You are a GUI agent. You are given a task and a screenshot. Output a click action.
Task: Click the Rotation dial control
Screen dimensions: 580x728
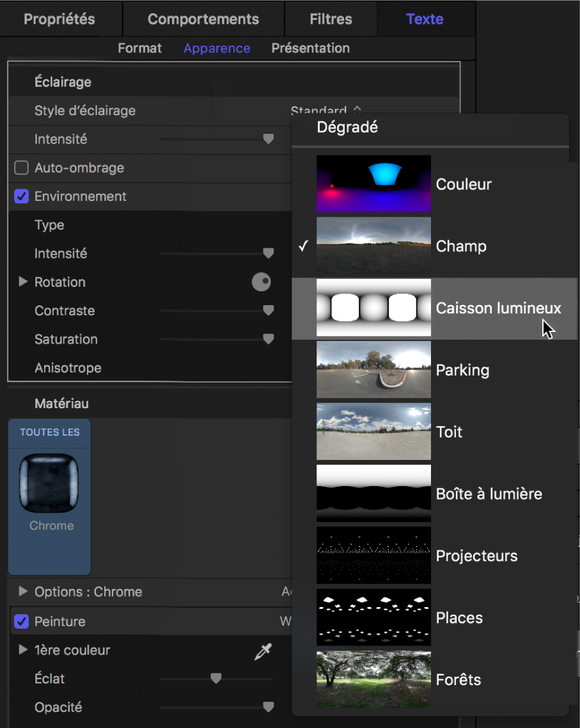point(261,282)
